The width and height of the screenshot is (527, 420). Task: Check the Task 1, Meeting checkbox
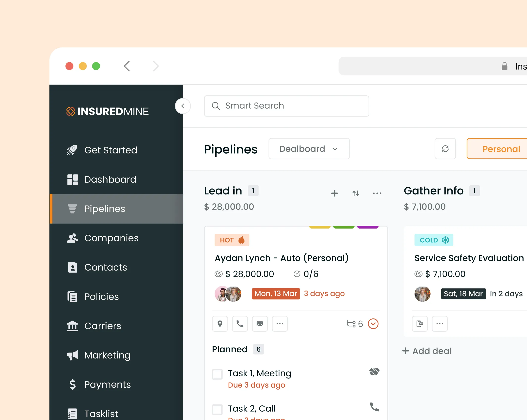click(x=217, y=374)
